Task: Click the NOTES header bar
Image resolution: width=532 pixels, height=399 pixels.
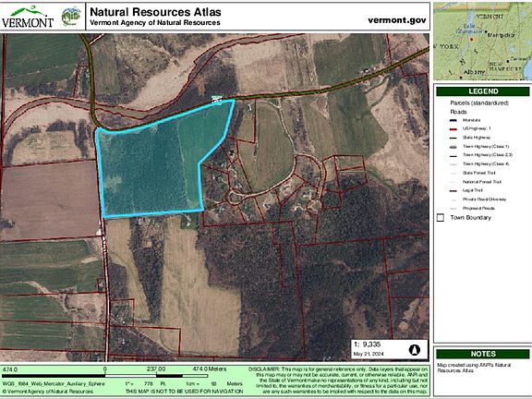Action: (483, 354)
